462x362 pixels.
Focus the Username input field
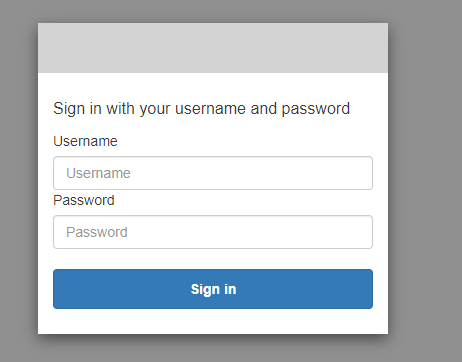(x=213, y=173)
